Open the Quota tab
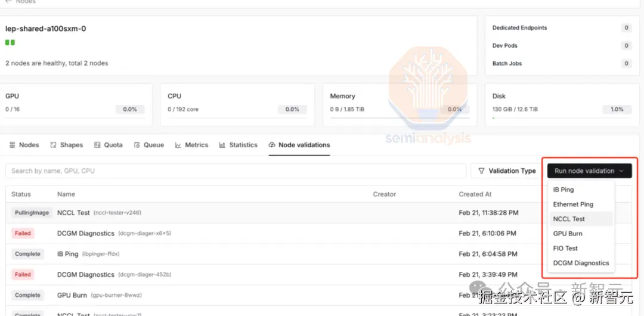Viewport: 644px width, 316px height. point(109,145)
